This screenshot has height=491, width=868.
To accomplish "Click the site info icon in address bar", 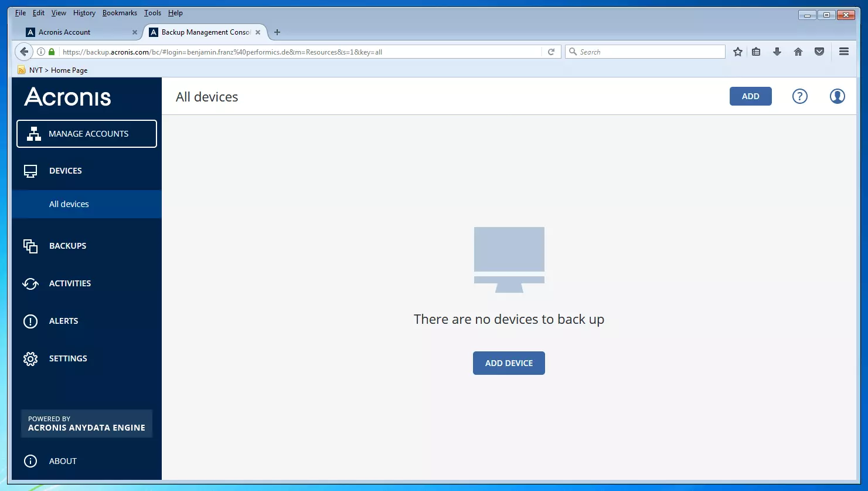I will coord(41,52).
